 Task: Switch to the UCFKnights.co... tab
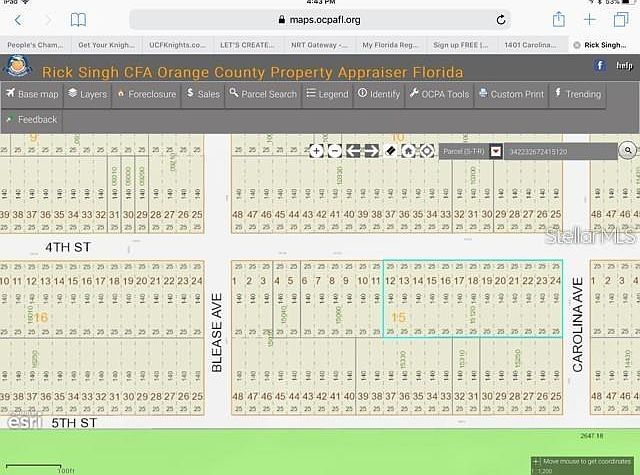coord(177,45)
